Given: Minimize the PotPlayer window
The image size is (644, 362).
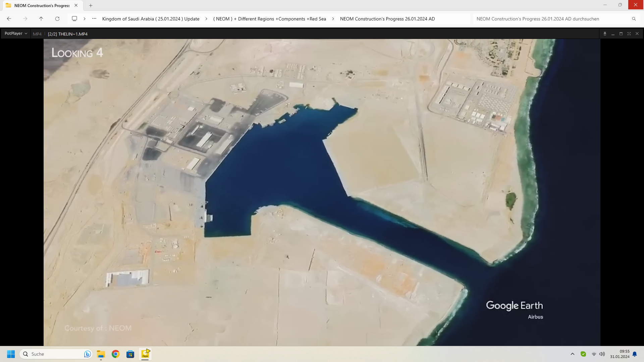Looking at the screenshot, I should pos(613,34).
